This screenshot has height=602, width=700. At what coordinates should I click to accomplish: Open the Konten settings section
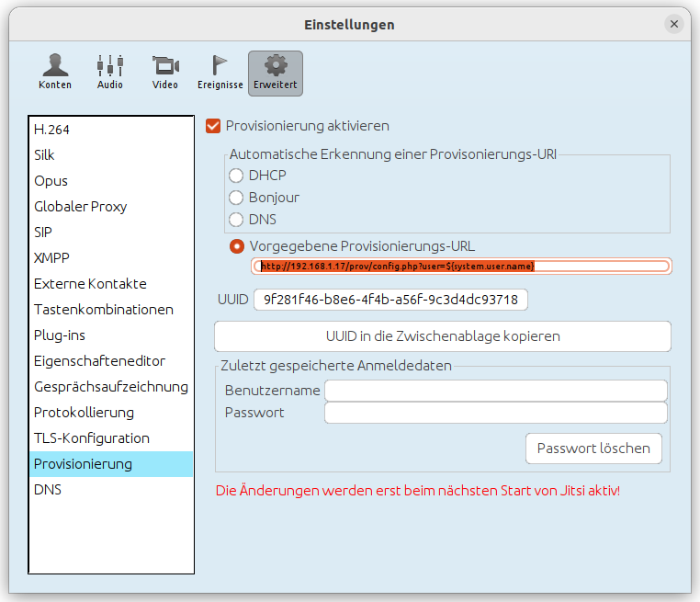coord(55,72)
